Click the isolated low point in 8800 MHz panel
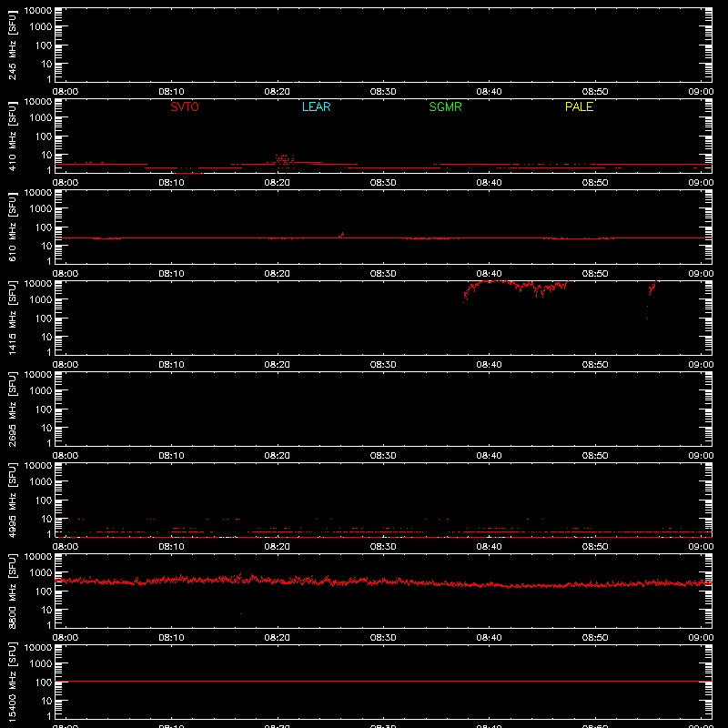This screenshot has width=728, height=728. pyautogui.click(x=240, y=613)
